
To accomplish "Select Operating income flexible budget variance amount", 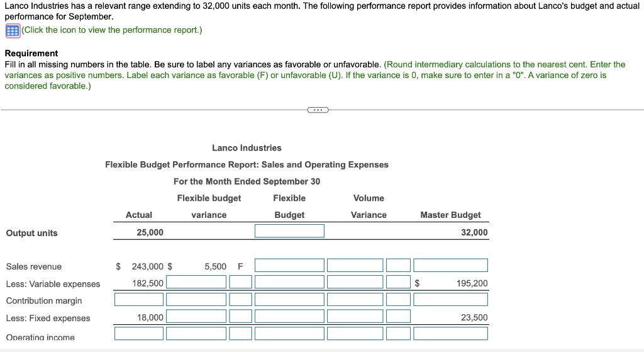I will click(x=196, y=334).
